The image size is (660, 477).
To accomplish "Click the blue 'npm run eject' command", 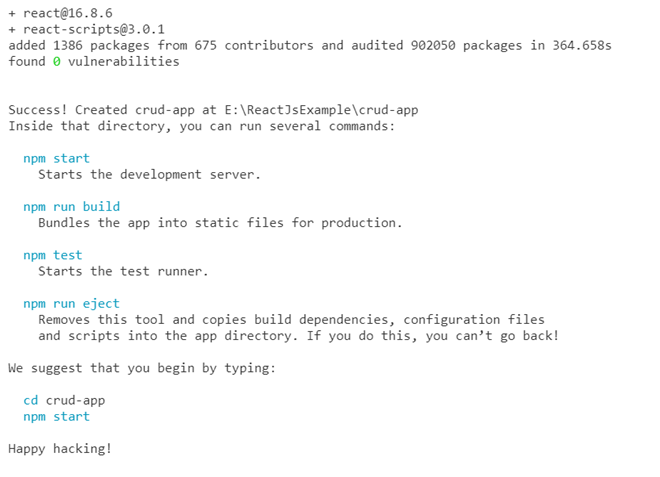I will [x=72, y=304].
